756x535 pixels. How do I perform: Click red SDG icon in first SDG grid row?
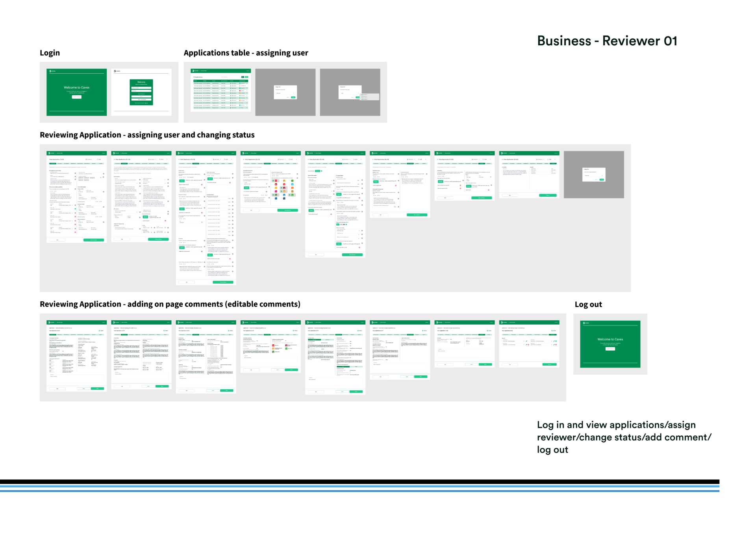(x=276, y=181)
